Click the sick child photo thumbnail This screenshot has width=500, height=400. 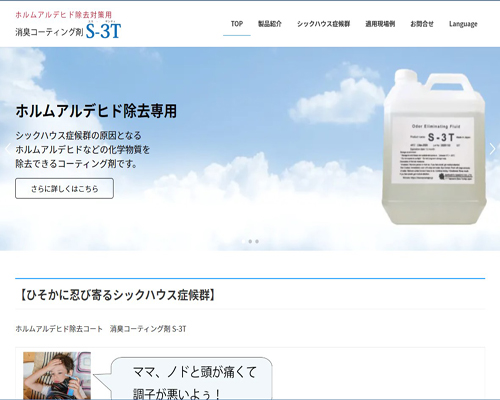[x=57, y=376]
